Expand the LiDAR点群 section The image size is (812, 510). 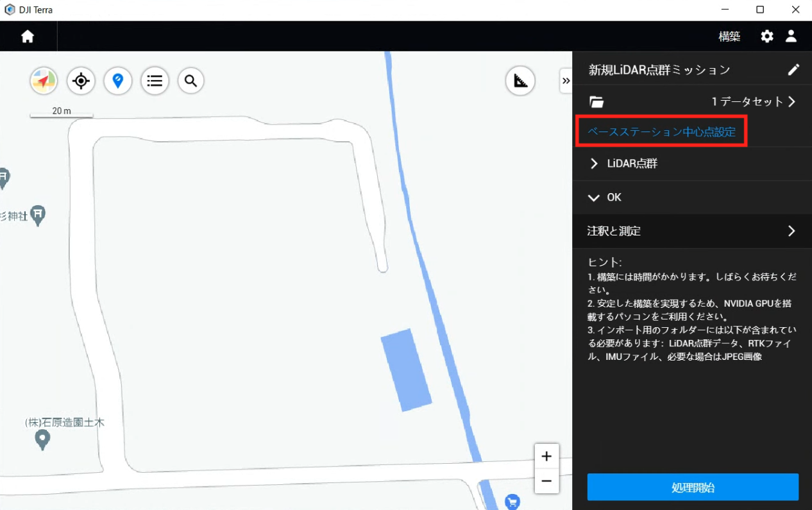point(594,164)
